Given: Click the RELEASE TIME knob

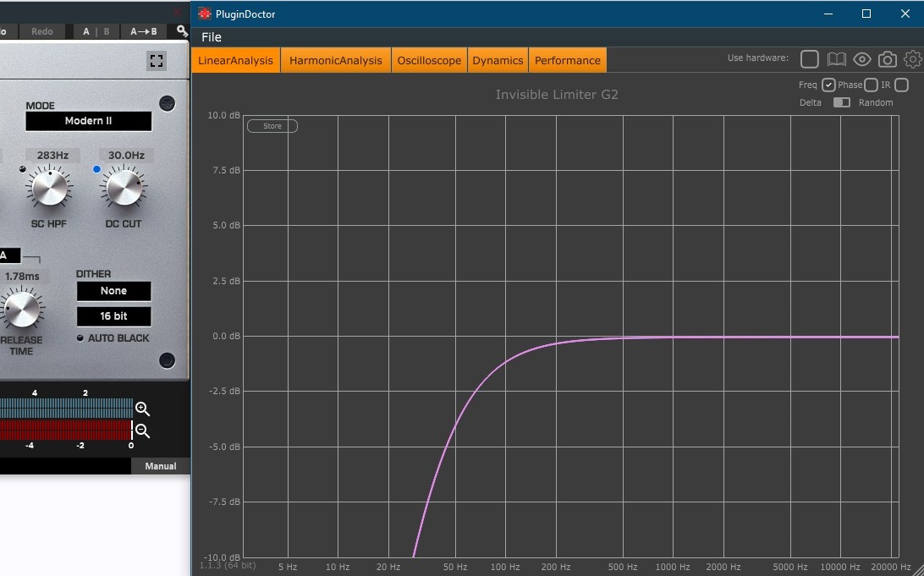Looking at the screenshot, I should (22, 308).
